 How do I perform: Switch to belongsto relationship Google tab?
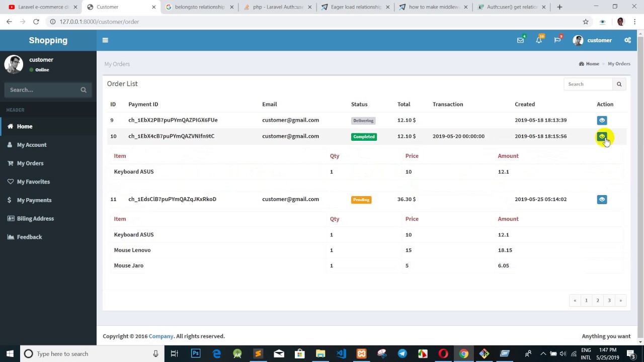[x=200, y=7]
